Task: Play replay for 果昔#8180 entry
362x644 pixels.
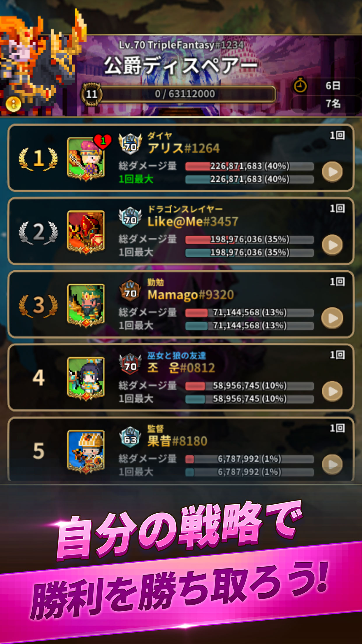Action: click(332, 464)
